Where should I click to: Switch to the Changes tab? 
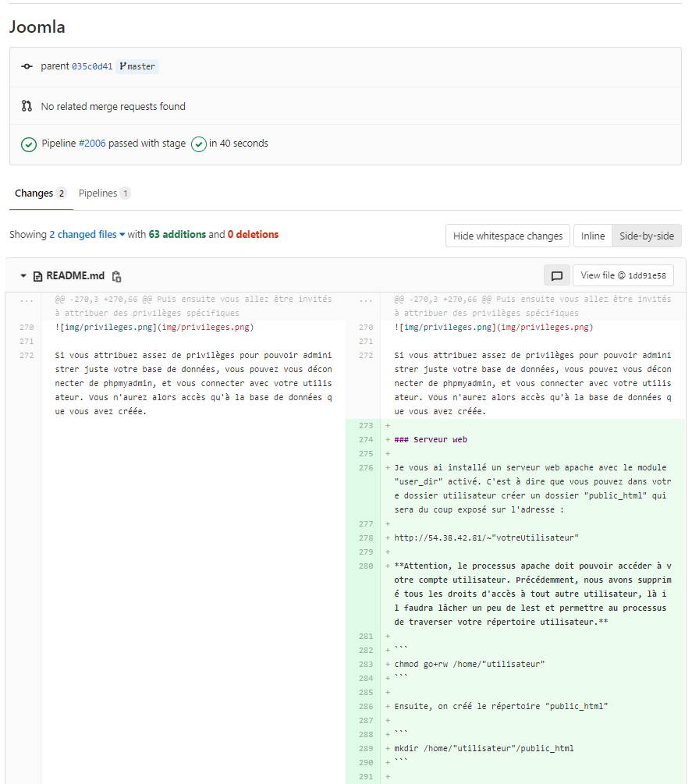[x=41, y=193]
